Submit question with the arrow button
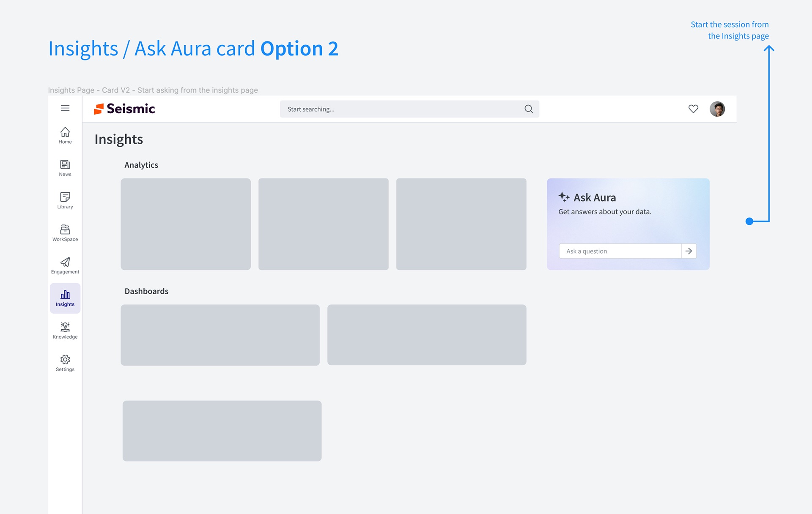The height and width of the screenshot is (514, 812). tap(689, 251)
